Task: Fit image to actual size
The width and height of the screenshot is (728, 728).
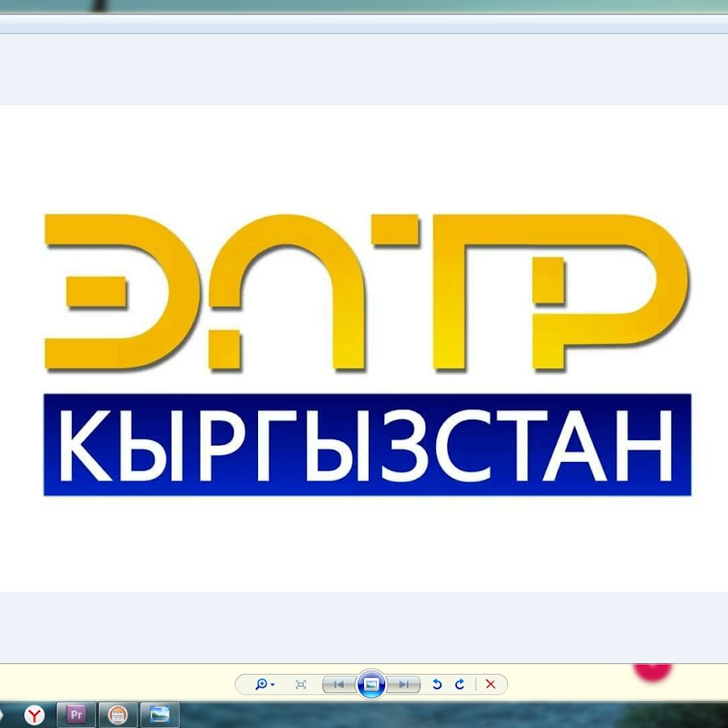Action: 301,684
